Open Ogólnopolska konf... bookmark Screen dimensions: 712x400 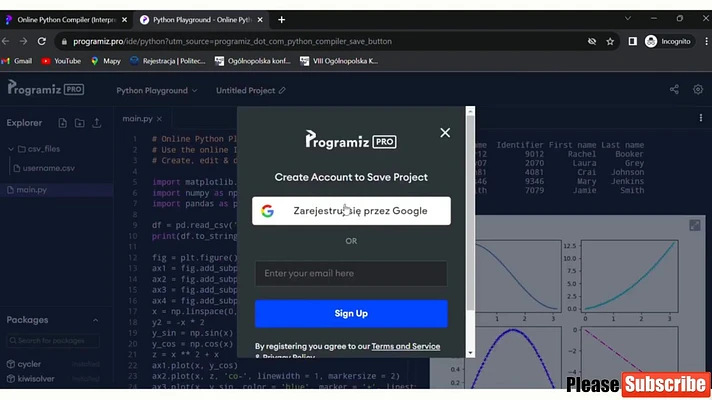pos(252,61)
